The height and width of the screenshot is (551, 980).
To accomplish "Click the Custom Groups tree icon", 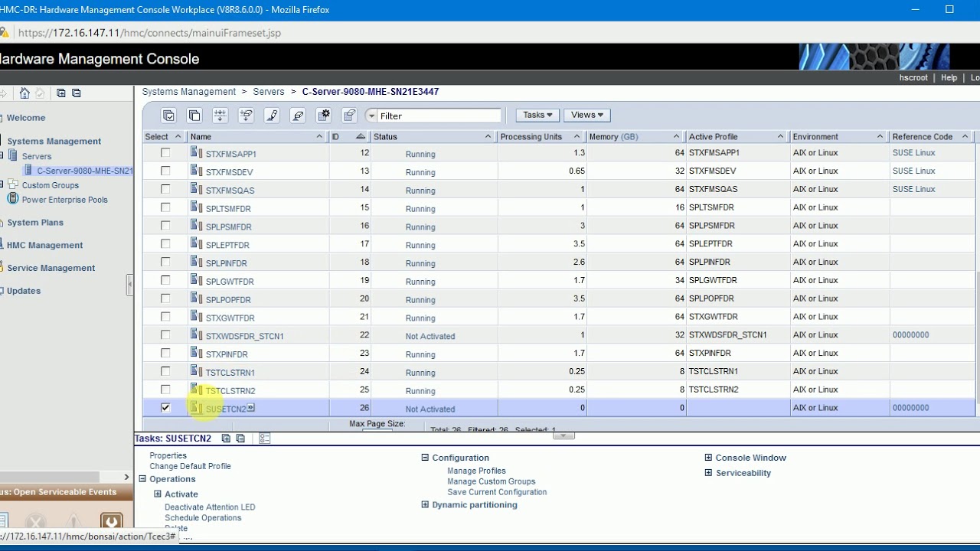I will point(13,184).
